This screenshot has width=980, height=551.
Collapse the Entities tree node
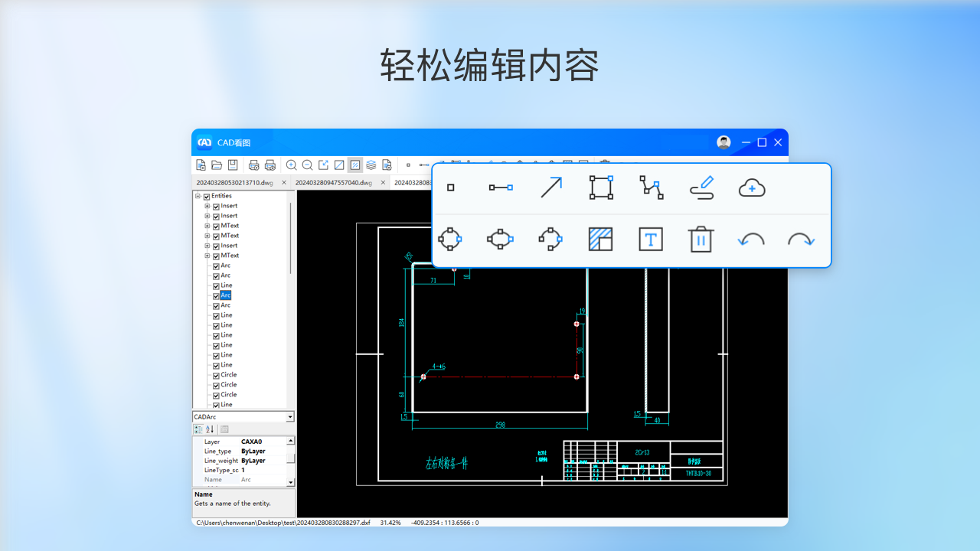click(198, 197)
